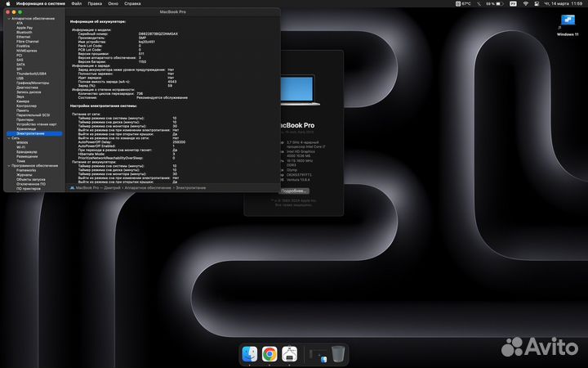Select ATA in the sidebar

tap(20, 23)
